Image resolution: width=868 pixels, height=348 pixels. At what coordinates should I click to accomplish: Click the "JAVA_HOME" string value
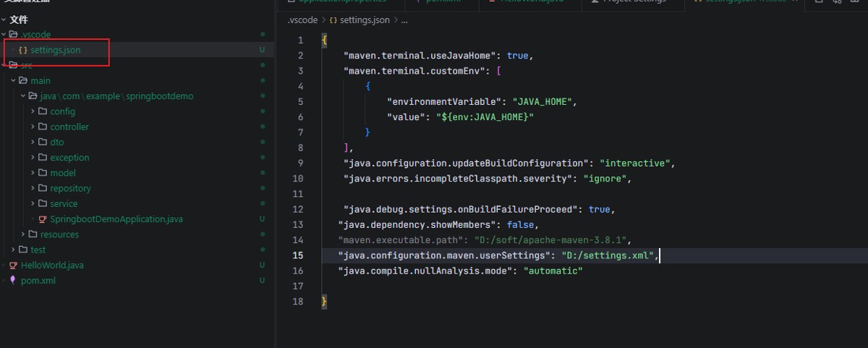[x=544, y=101]
